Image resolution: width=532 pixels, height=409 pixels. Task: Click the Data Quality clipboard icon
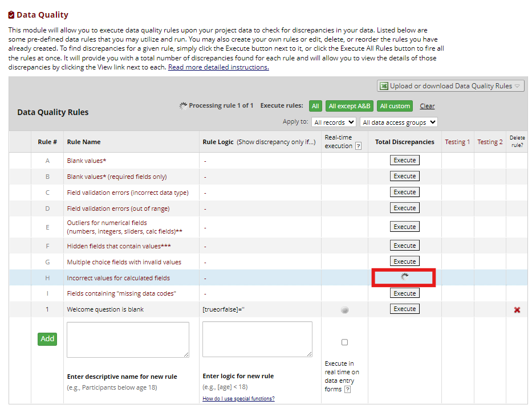pyautogui.click(x=11, y=15)
